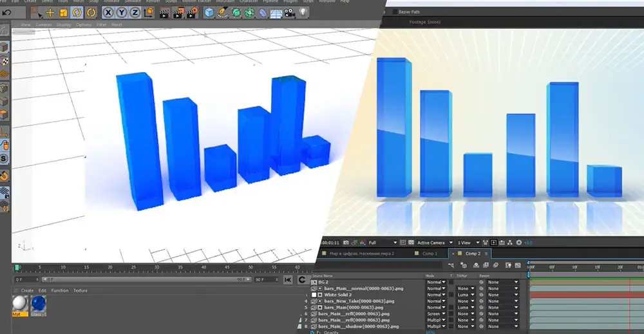Toggle the Viewport Solo S icon
The image size is (644, 334).
(x=4, y=159)
